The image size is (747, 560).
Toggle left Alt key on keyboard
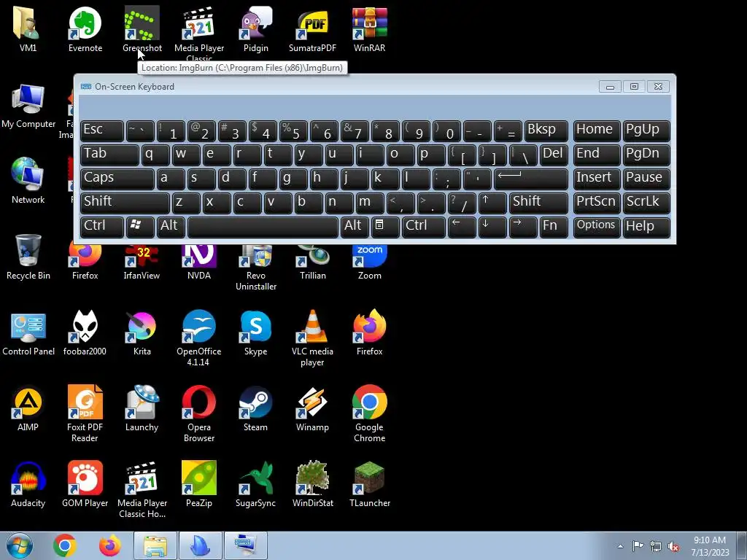[x=171, y=227]
